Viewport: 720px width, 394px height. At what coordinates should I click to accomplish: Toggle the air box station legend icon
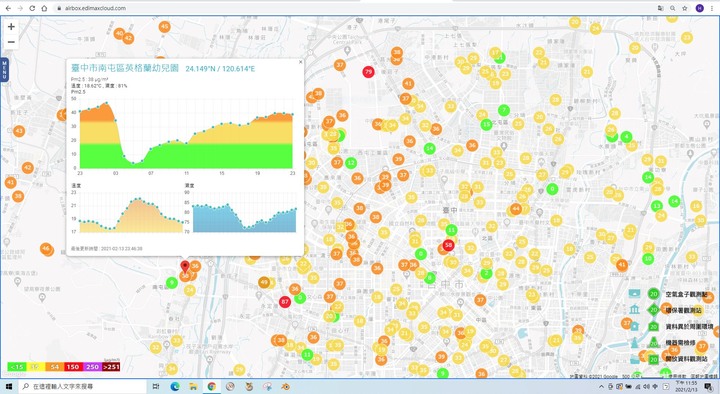click(635, 293)
